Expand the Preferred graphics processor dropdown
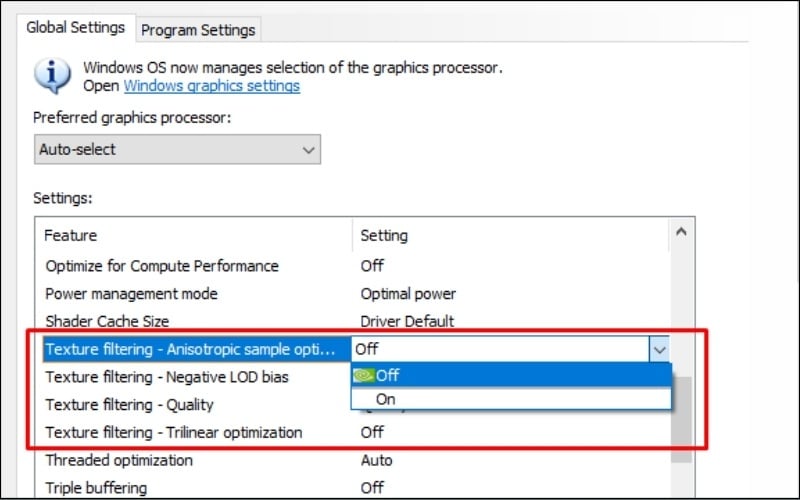Screen dimensions: 800x500 pyautogui.click(x=177, y=150)
